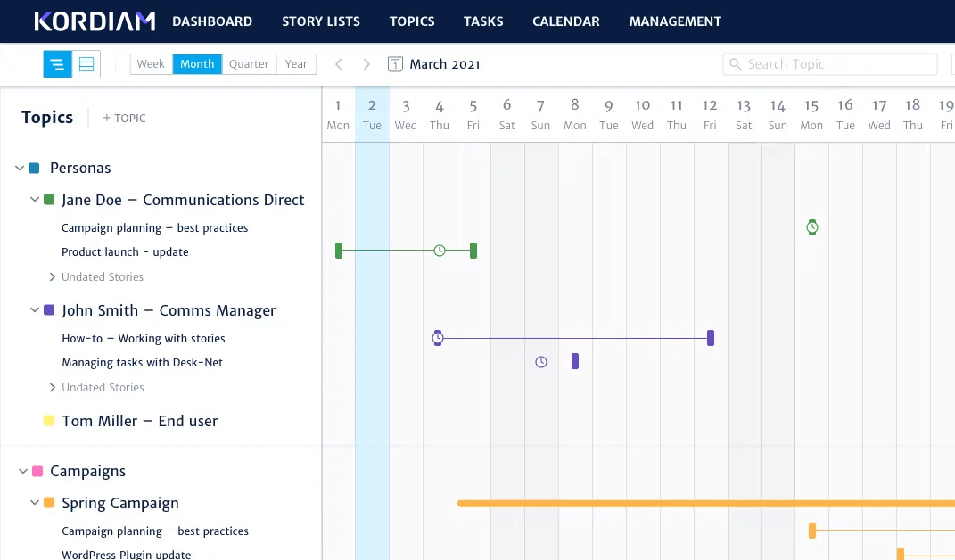Open the CALENDAR menu item
Image resolution: width=955 pixels, height=560 pixels.
point(565,21)
